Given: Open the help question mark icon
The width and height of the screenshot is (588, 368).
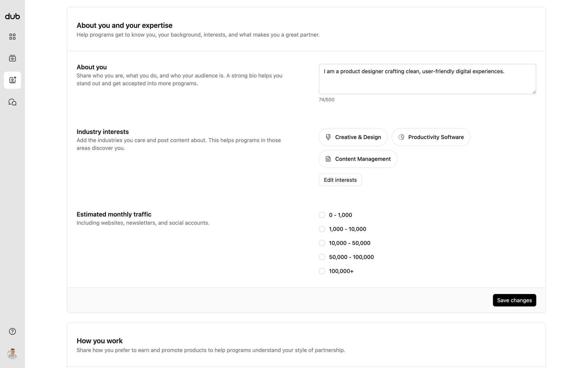Looking at the screenshot, I should [12, 331].
